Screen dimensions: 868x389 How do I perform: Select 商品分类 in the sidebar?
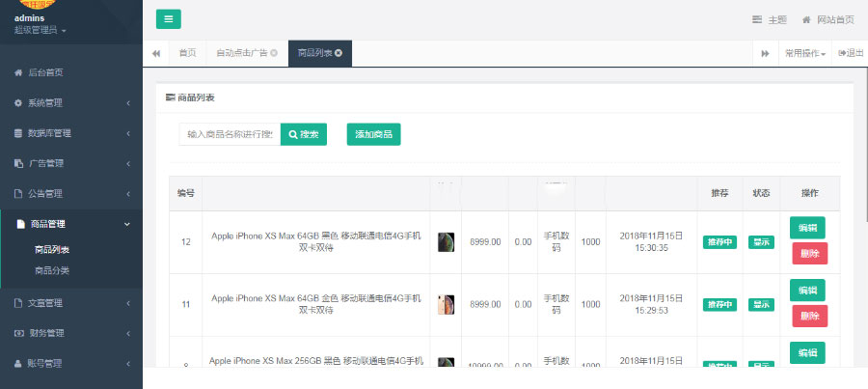click(x=52, y=270)
